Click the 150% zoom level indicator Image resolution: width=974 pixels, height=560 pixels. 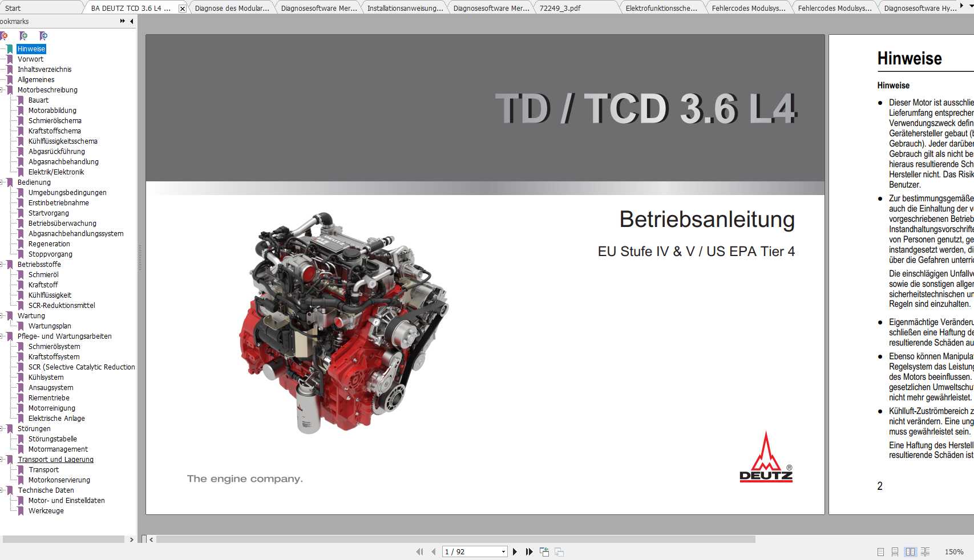(954, 551)
